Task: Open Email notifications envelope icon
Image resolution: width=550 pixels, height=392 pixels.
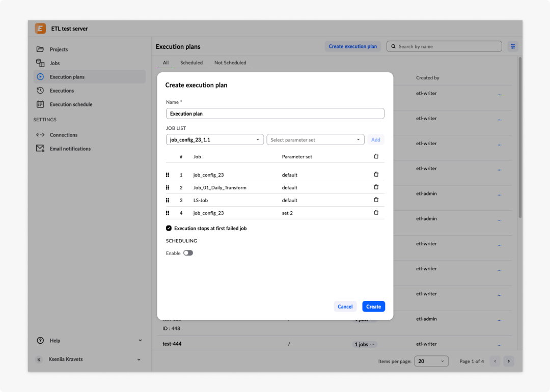Action: click(40, 148)
